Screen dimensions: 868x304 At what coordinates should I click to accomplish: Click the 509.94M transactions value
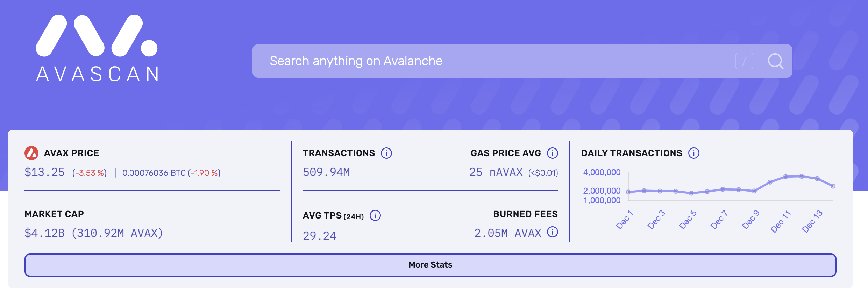(326, 172)
